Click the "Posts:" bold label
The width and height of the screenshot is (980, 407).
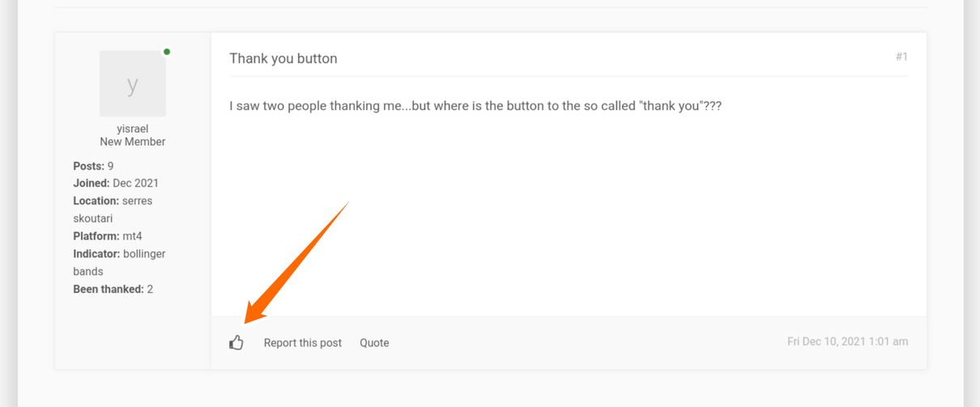(x=88, y=166)
